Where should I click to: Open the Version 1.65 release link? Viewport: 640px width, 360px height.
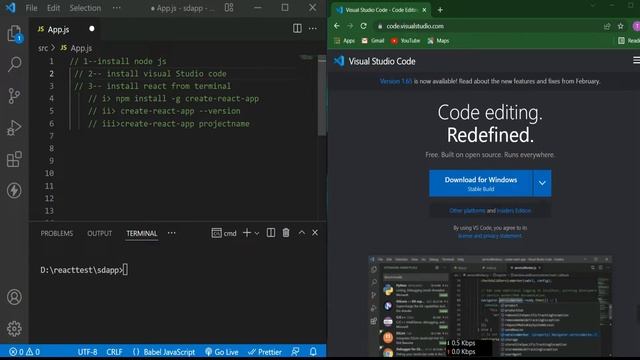pyautogui.click(x=396, y=81)
